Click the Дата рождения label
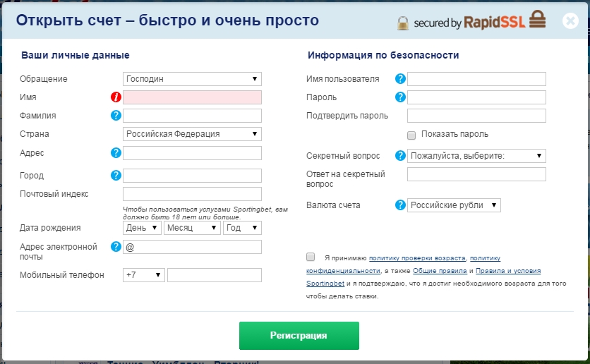Screen dimensions: 590x364 pos(50,228)
